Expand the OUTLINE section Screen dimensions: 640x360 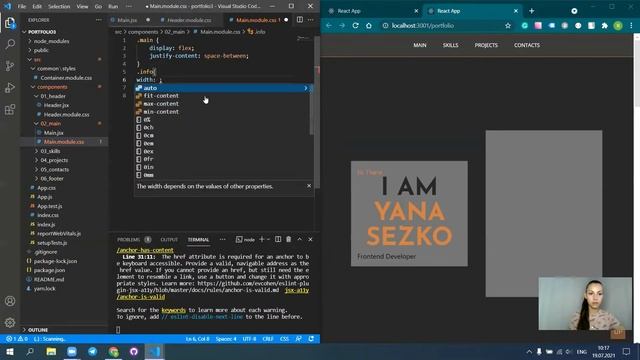(x=38, y=330)
